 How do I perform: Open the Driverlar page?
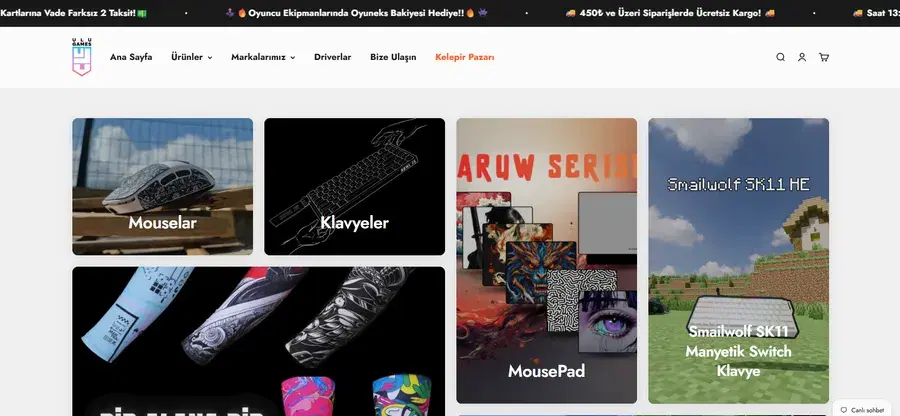[x=332, y=57]
